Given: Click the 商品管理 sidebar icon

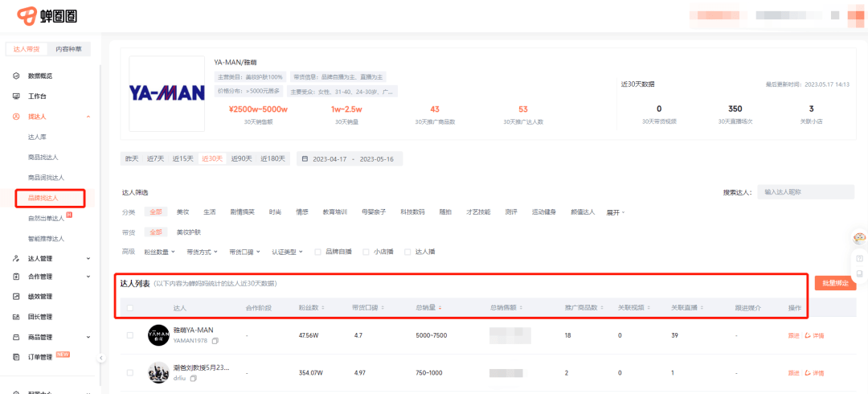Looking at the screenshot, I should (17, 337).
